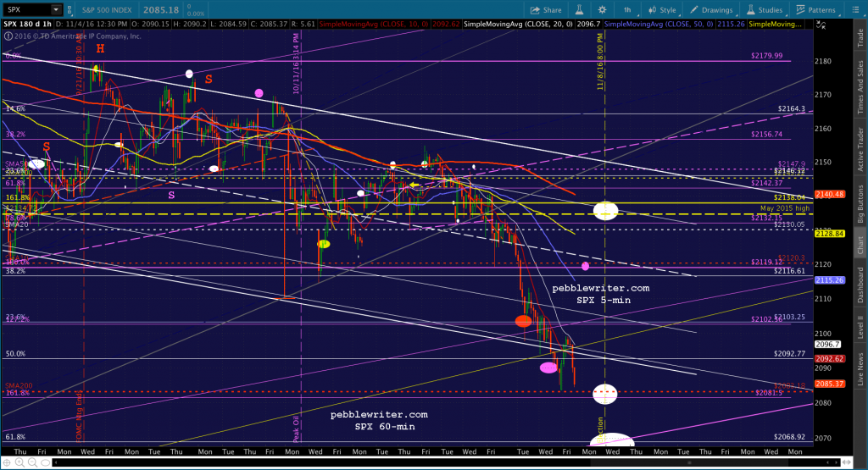Click the $2092.77 level label
This screenshot has width=868, height=470.
[789, 354]
